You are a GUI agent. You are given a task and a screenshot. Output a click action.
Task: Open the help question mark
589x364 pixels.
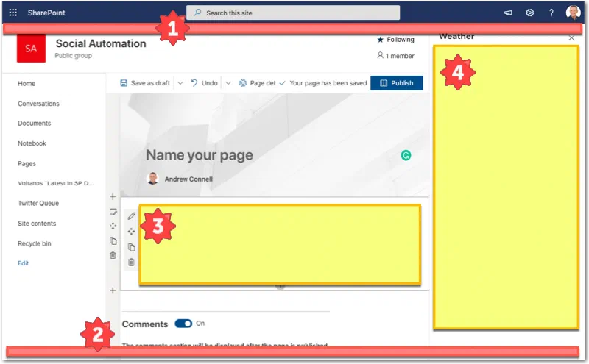click(x=551, y=13)
